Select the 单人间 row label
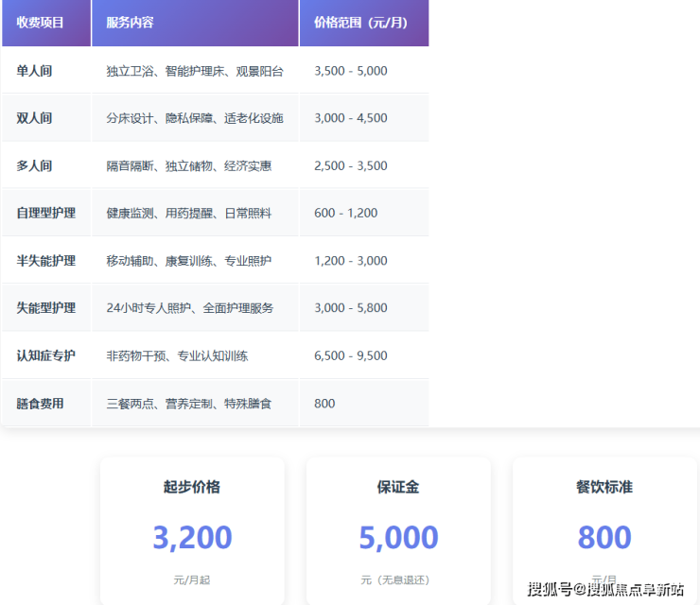The image size is (700, 605). (x=34, y=71)
